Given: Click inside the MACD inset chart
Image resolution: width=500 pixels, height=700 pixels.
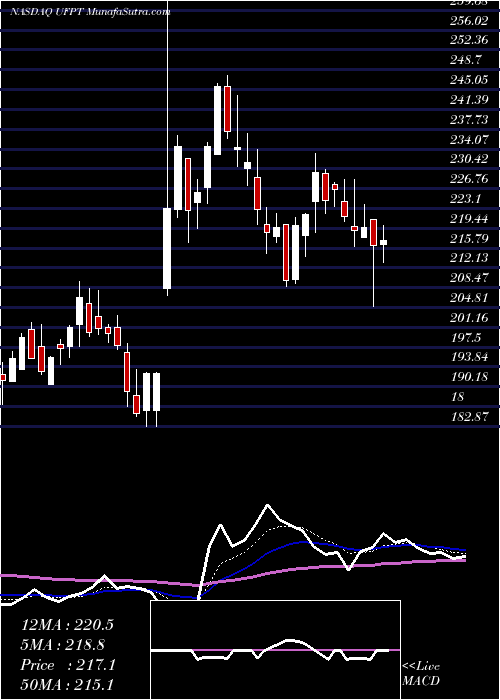Looking at the screenshot, I should 275,650.
